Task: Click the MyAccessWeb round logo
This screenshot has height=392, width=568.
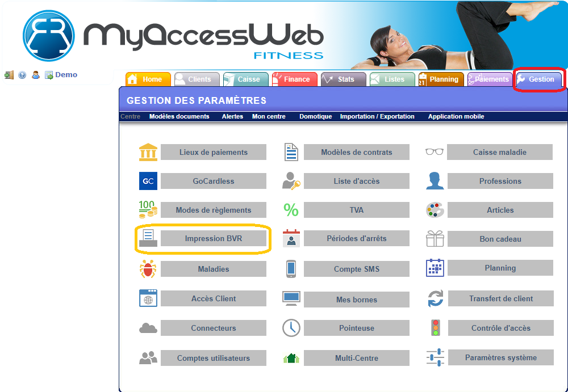Action: click(x=48, y=36)
